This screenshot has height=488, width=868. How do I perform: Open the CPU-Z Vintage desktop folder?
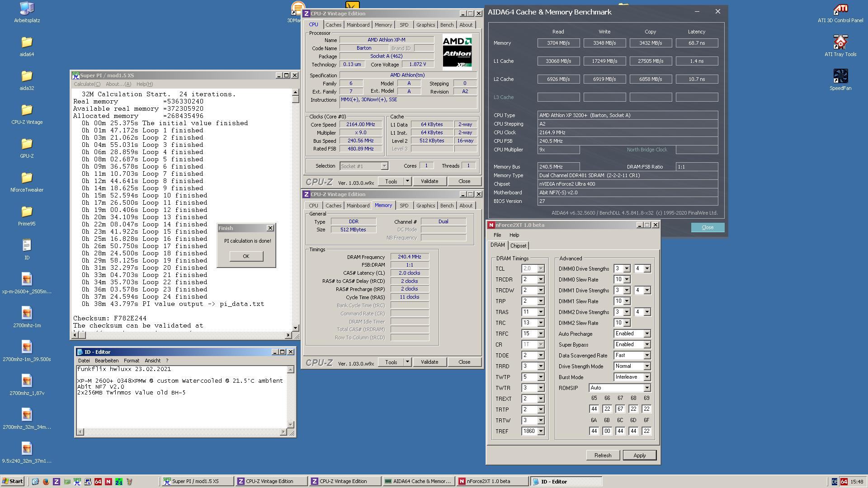tap(27, 114)
